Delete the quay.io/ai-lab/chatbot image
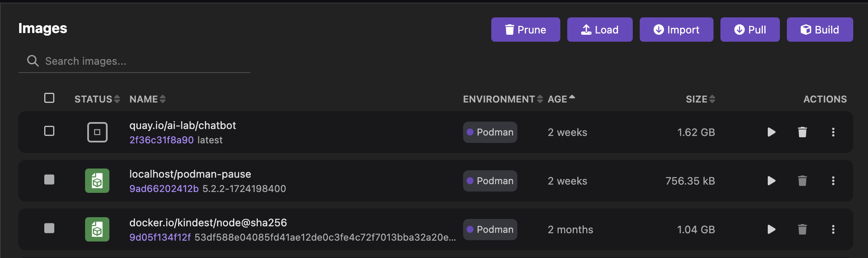The image size is (868, 258). (802, 132)
